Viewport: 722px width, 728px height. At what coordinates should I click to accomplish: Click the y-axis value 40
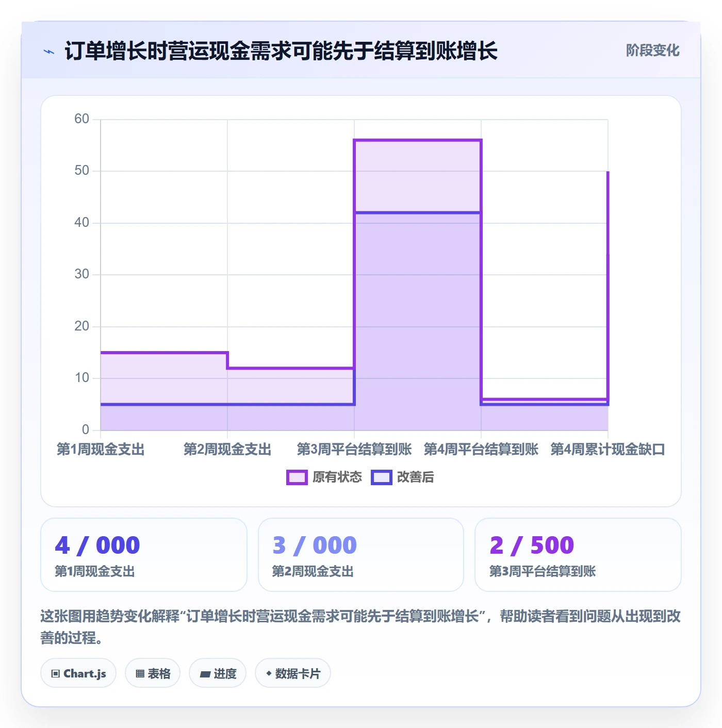click(82, 223)
